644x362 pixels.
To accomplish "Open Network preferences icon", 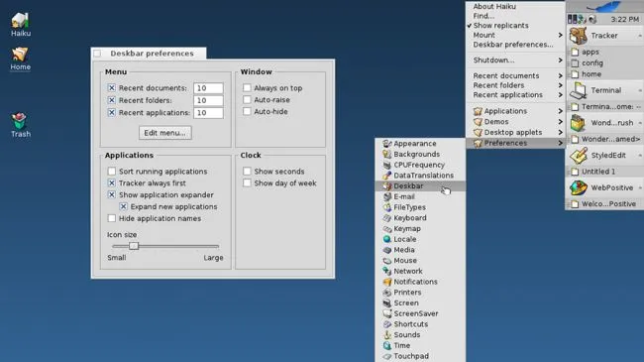I will tap(386, 271).
